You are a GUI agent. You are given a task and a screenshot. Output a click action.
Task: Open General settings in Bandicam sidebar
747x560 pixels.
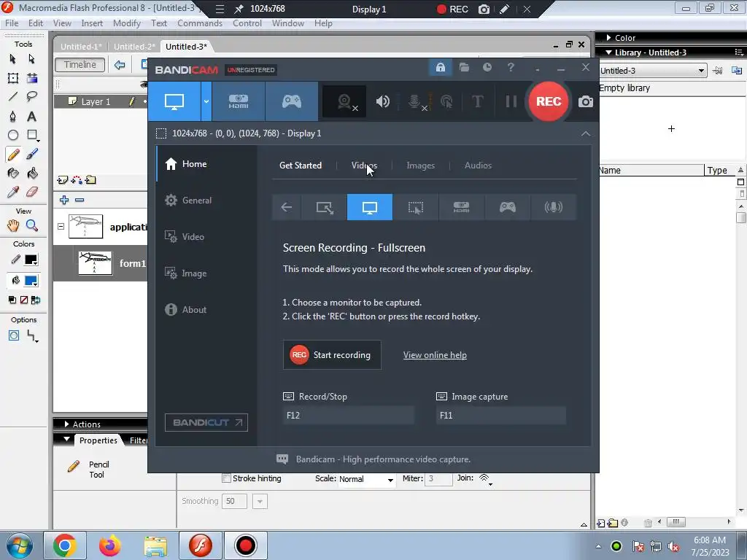tap(197, 201)
